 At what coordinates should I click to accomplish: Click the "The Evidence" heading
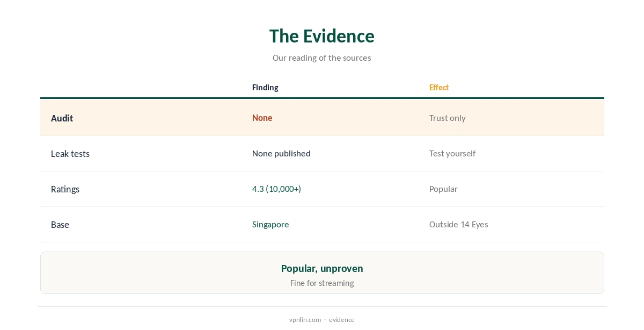pyautogui.click(x=322, y=36)
